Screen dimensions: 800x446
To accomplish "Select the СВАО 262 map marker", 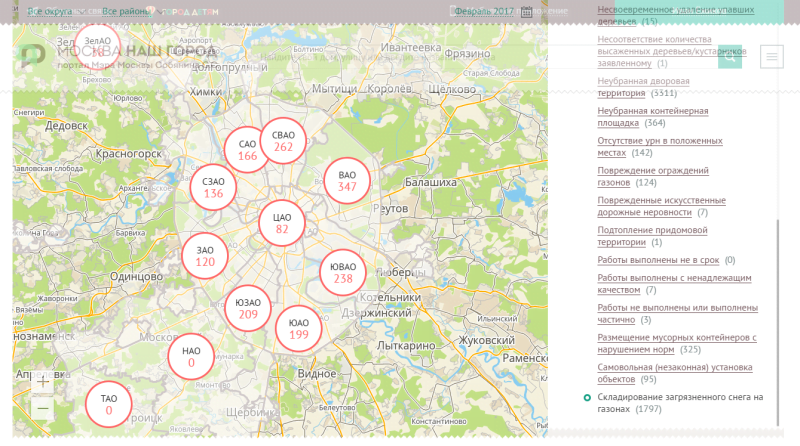I will [283, 141].
